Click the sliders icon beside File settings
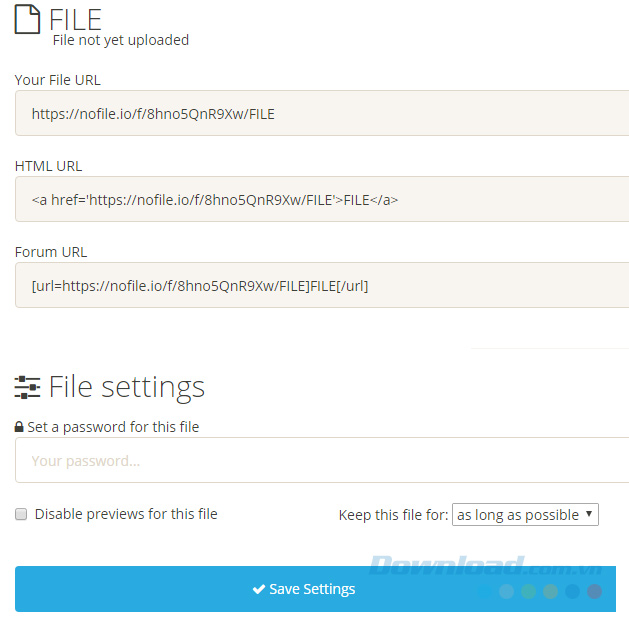The image size is (629, 622). coord(27,387)
